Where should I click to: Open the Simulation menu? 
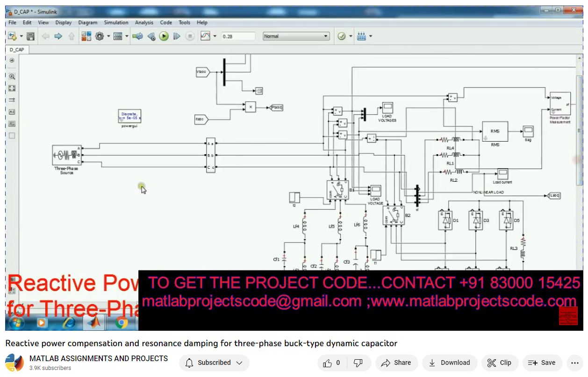[x=116, y=22]
